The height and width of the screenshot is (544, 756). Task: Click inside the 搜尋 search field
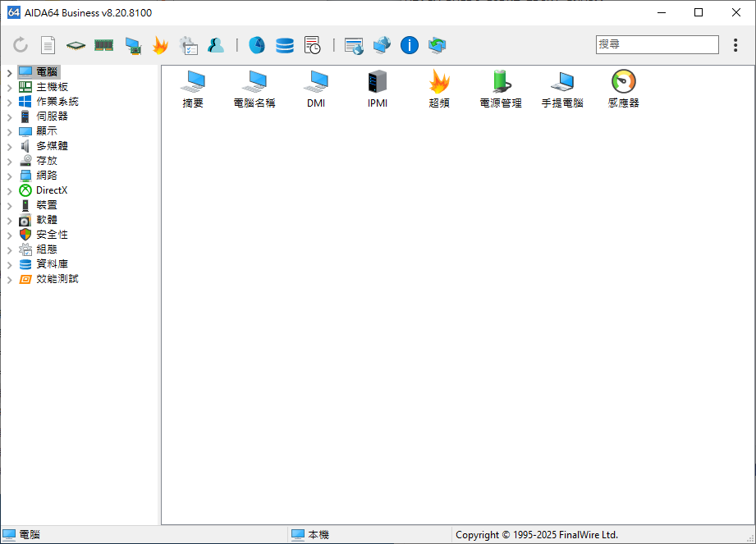657,44
